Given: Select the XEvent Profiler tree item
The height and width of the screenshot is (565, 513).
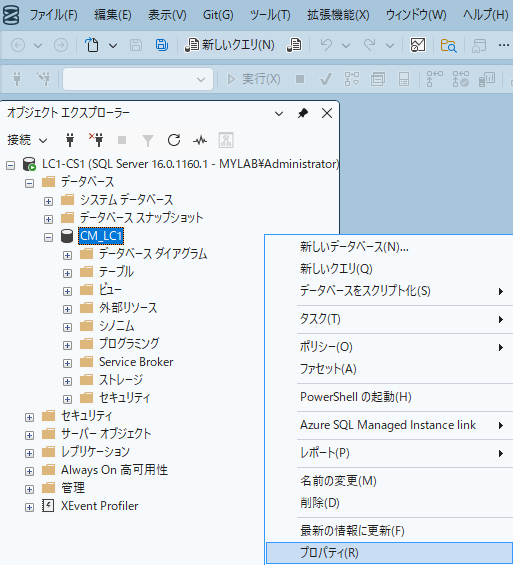Looking at the screenshot, I should (99, 506).
